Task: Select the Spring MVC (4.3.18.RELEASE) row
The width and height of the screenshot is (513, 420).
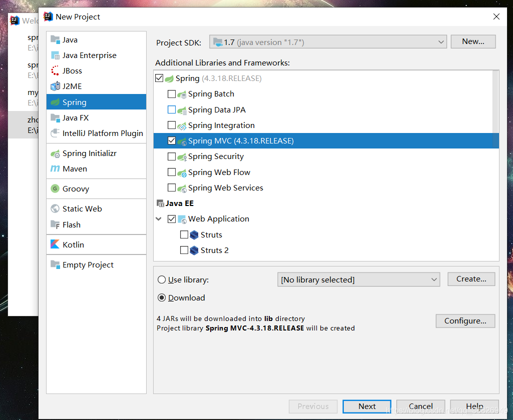Action: pyautogui.click(x=326, y=141)
